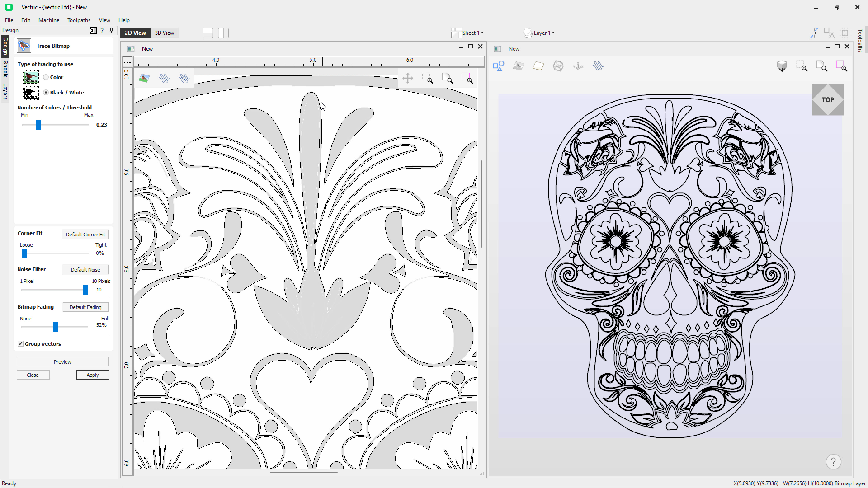This screenshot has width=868, height=488.
Task: Switch to the 3D View tab
Action: [164, 33]
